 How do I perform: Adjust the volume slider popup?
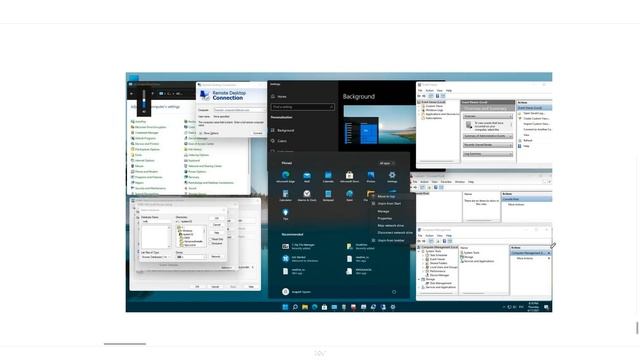point(144,99)
